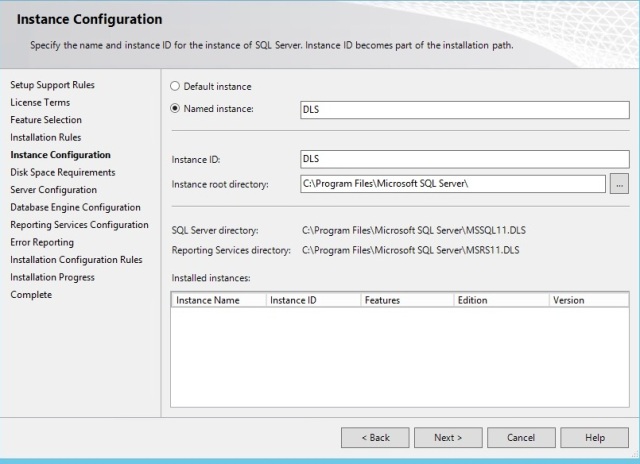This screenshot has width=640, height=464.
Task: Open Help for this page
Action: (x=594, y=437)
